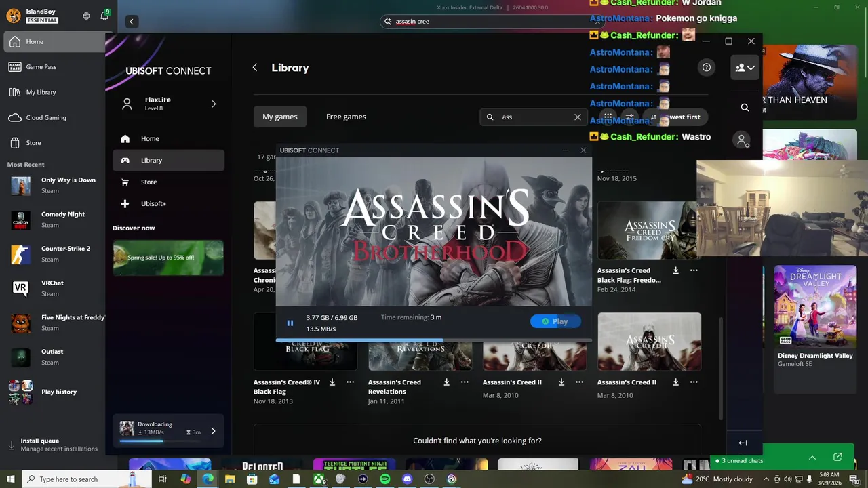
Task: Open Store in Xbox sidebar
Action: (54, 143)
